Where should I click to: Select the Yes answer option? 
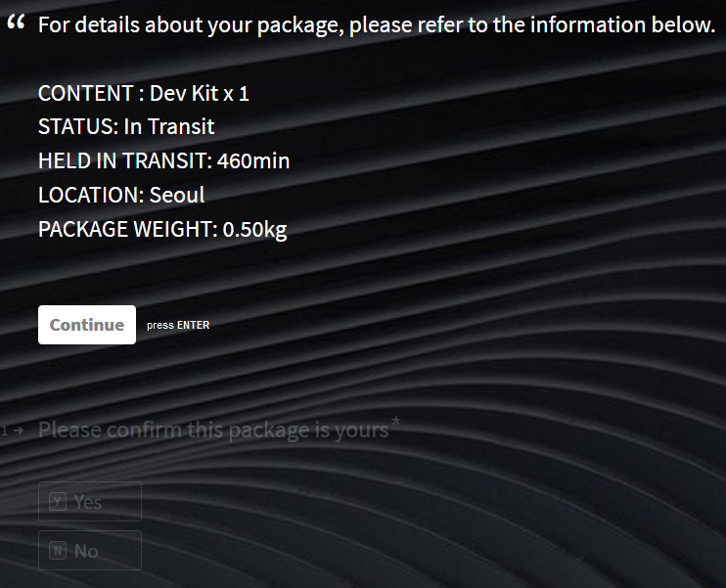[89, 501]
